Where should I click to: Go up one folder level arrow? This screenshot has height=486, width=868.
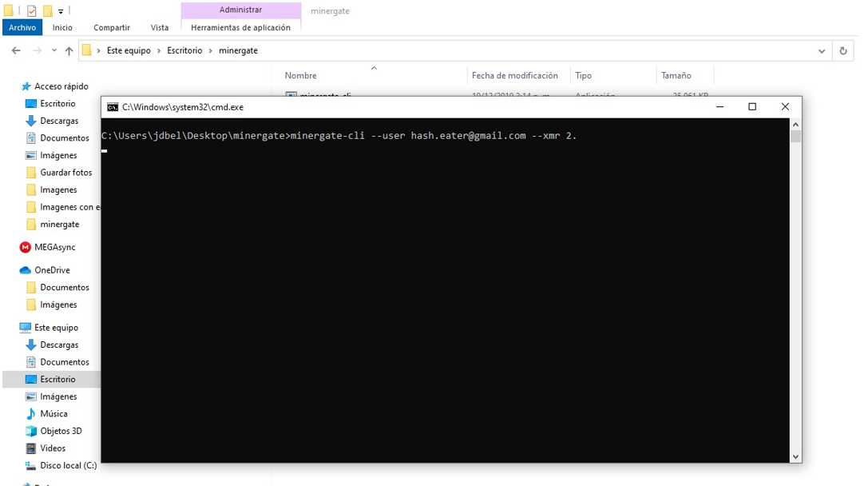[x=69, y=50]
